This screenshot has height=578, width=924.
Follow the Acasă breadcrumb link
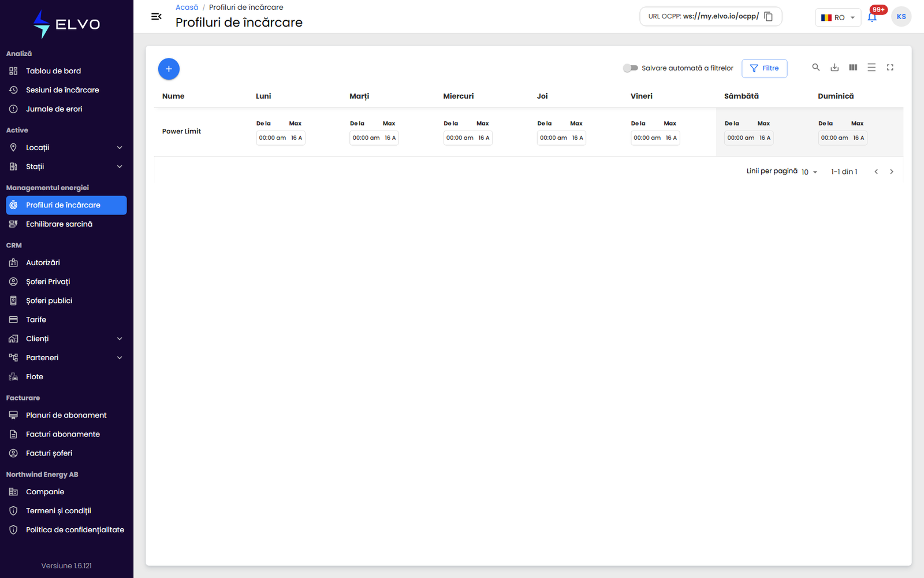click(187, 8)
